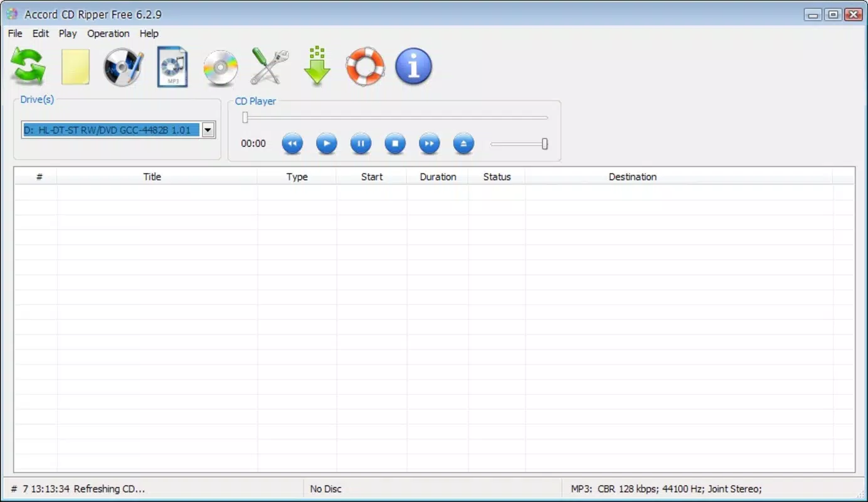Click the green download arrow icon
Image resolution: width=868 pixels, height=502 pixels.
pyautogui.click(x=317, y=65)
